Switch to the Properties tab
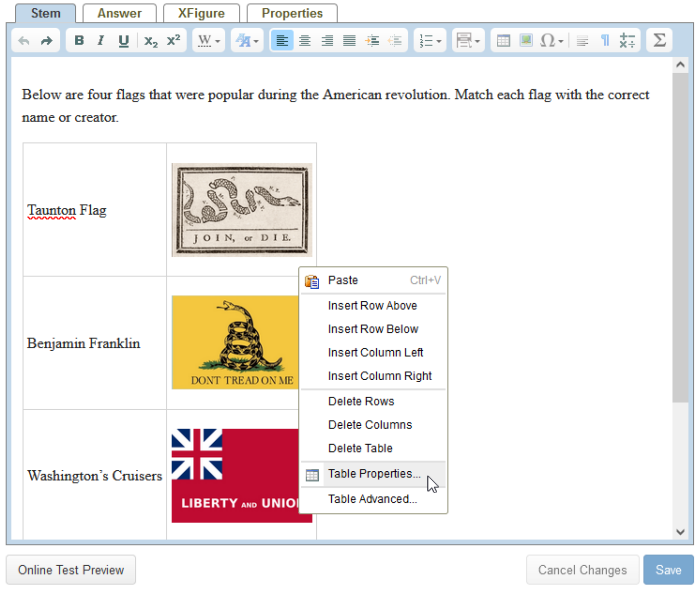Screen dimensions: 700x590 (292, 14)
